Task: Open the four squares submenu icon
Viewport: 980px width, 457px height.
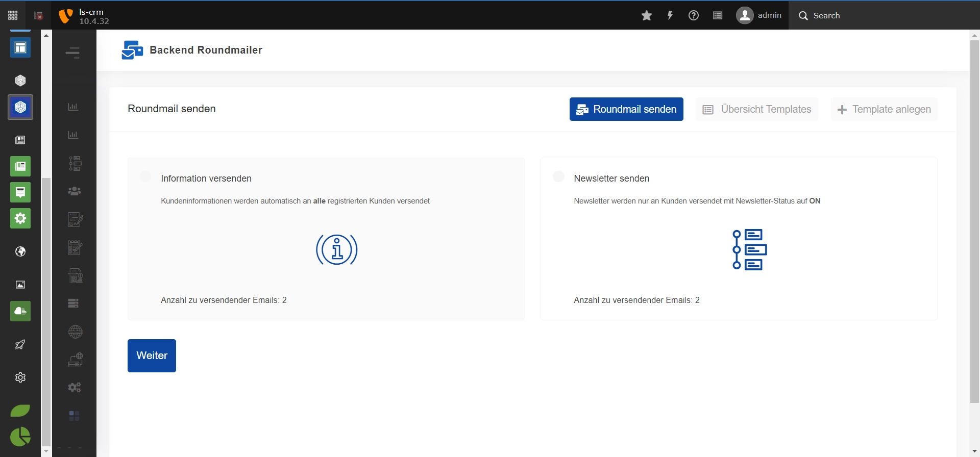Action: point(75,416)
